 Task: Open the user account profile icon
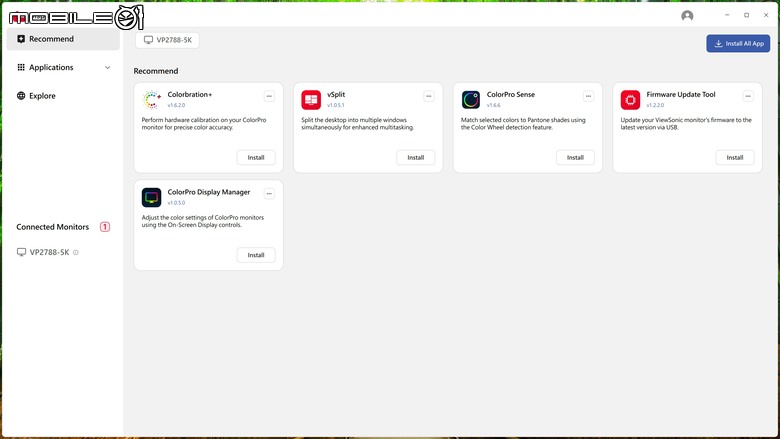point(687,16)
